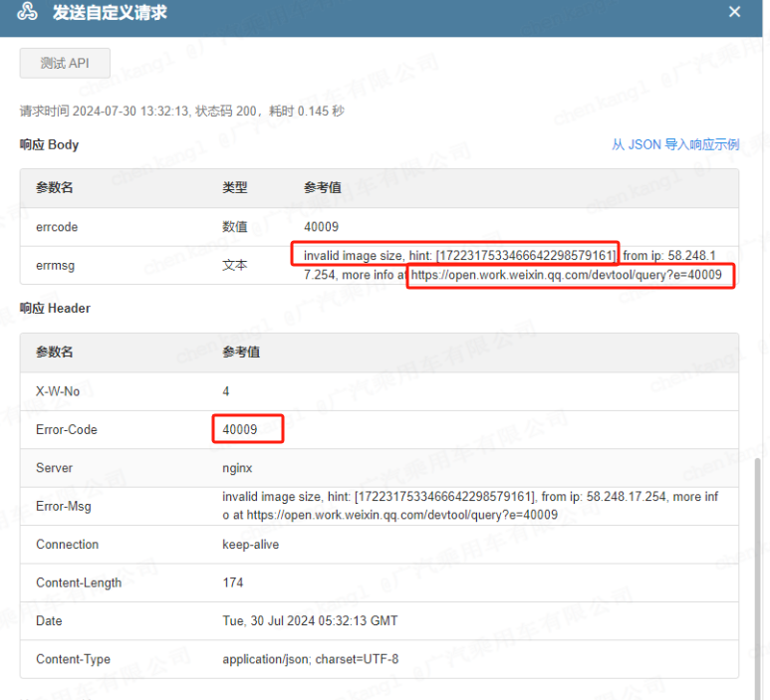The height and width of the screenshot is (700, 770).
Task: Select the Date header GMT value
Action: pos(310,620)
